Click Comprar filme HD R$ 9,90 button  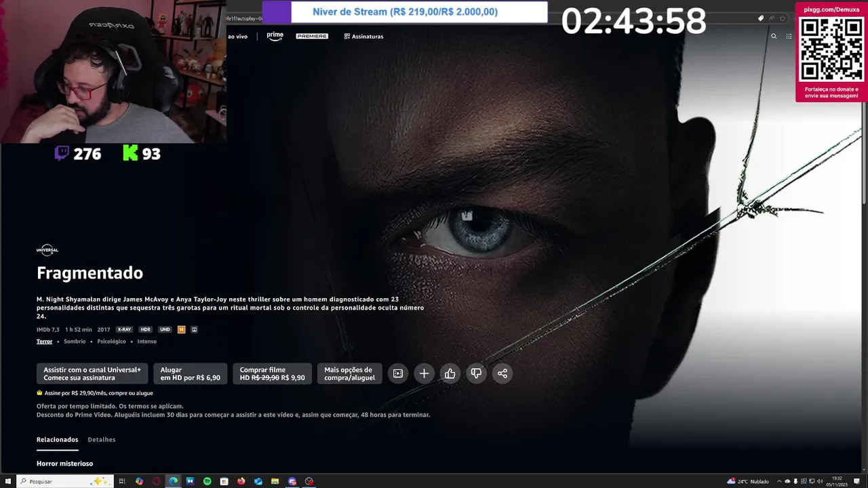pyautogui.click(x=272, y=373)
